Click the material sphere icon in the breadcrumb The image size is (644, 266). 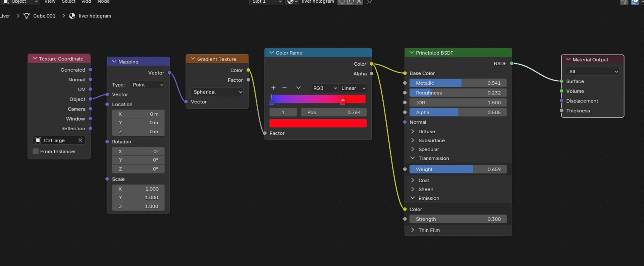72,16
